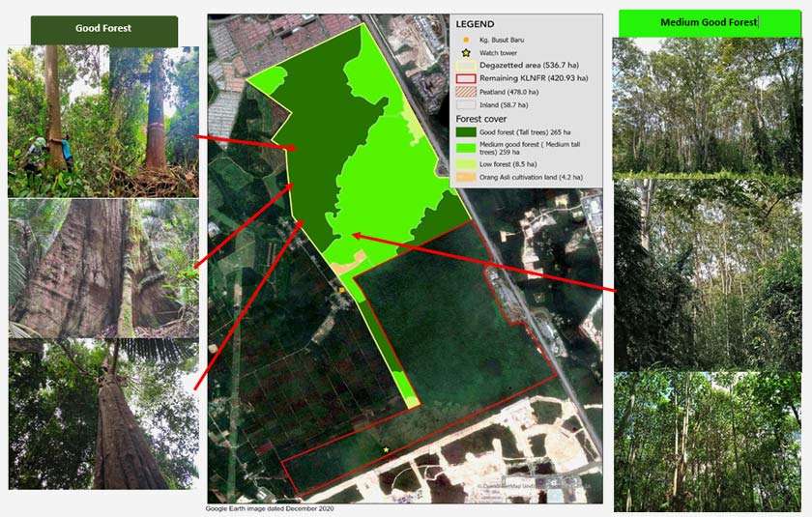The width and height of the screenshot is (812, 517).
Task: Select the dark green Good forest legend swatch
Action: [466, 132]
